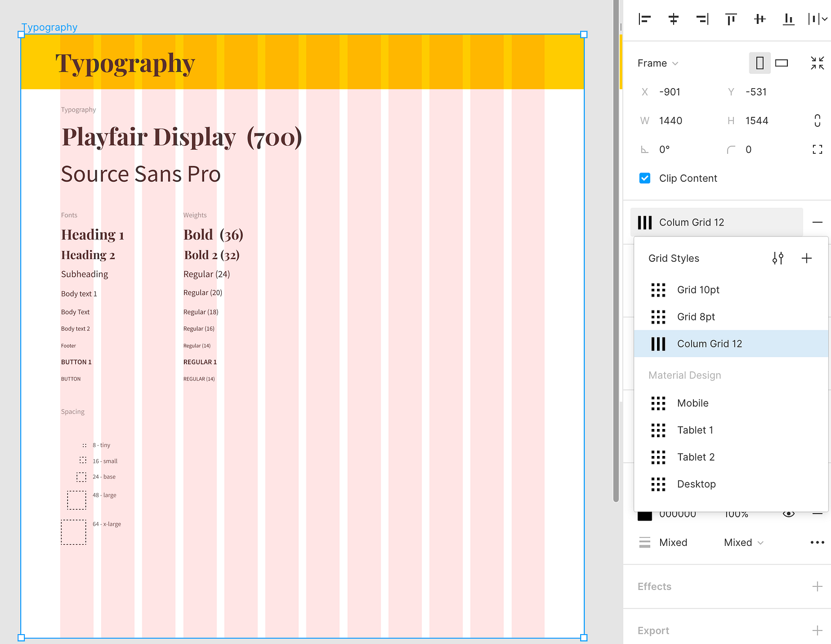The image size is (831, 644).
Task: Click the resize to fit icon
Action: pos(817,63)
